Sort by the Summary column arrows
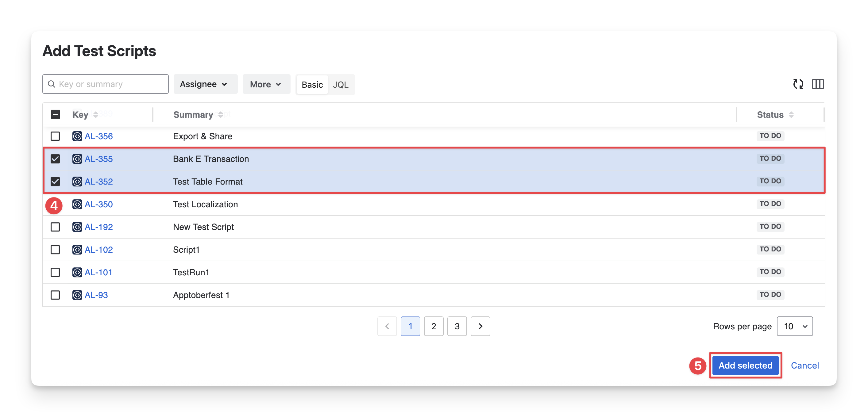868x417 pixels. [221, 115]
